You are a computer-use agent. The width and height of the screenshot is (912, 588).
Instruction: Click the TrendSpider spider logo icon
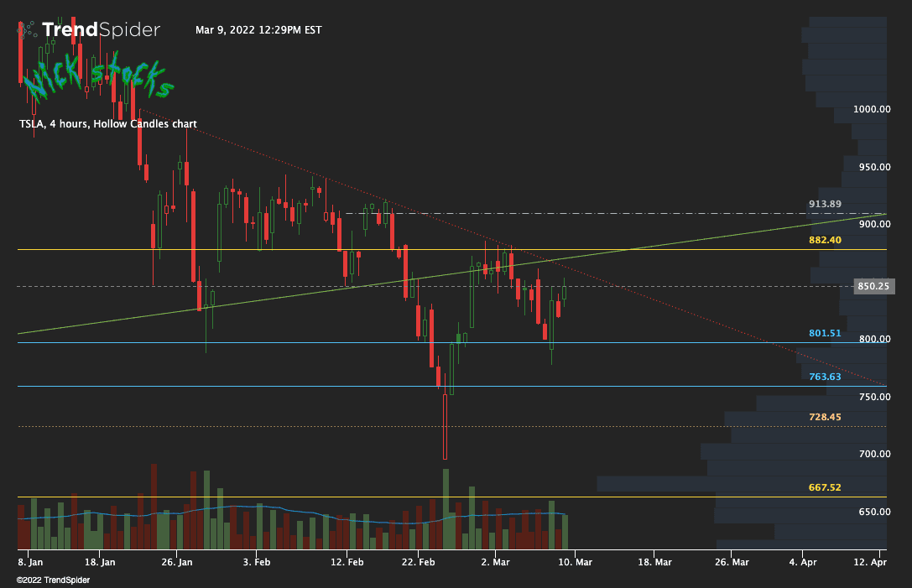pos(27,29)
